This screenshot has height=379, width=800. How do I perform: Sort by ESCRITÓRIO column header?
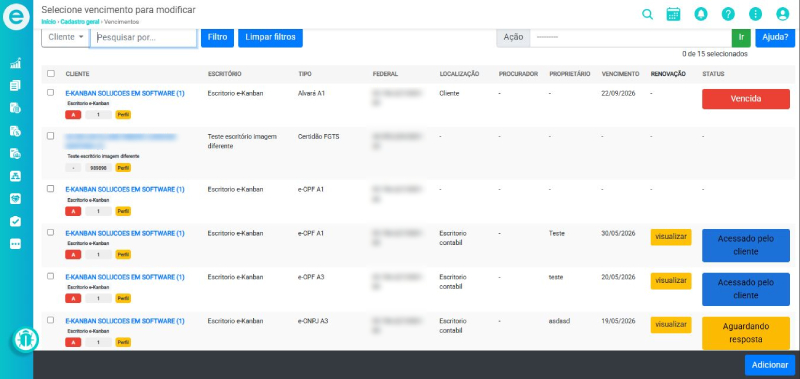tap(224, 74)
